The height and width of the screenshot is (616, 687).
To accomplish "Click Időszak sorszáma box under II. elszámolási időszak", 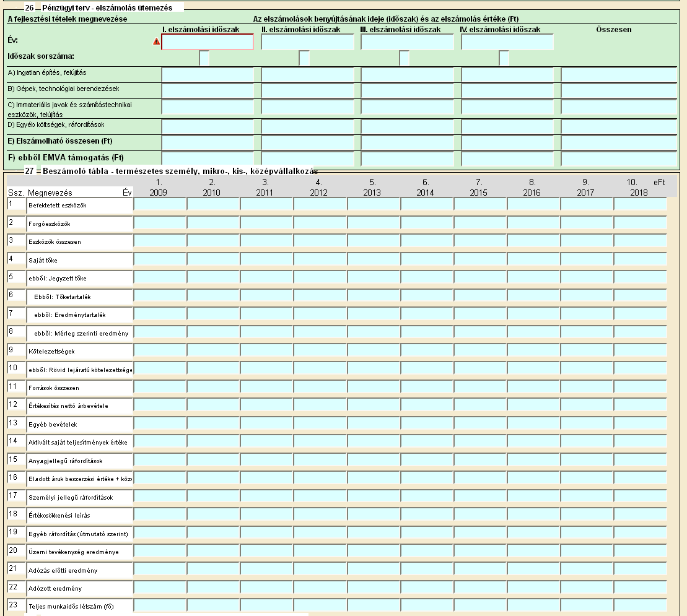I will [304, 58].
